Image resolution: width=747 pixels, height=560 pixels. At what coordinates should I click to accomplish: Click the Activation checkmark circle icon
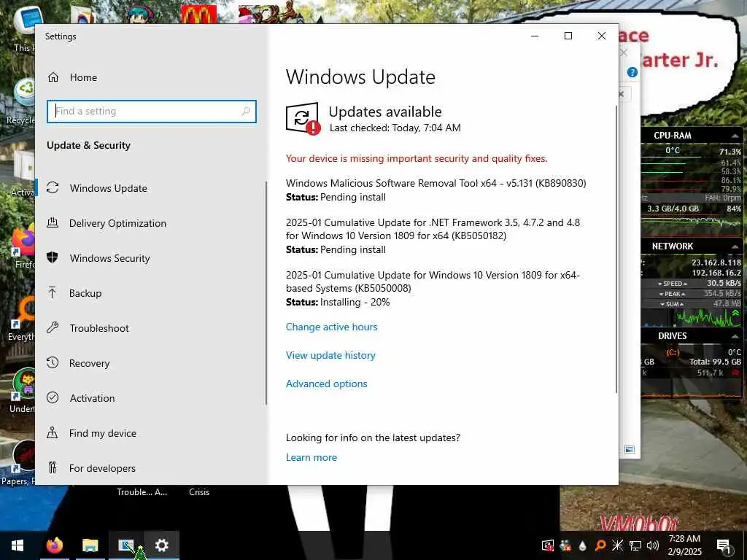(53, 397)
